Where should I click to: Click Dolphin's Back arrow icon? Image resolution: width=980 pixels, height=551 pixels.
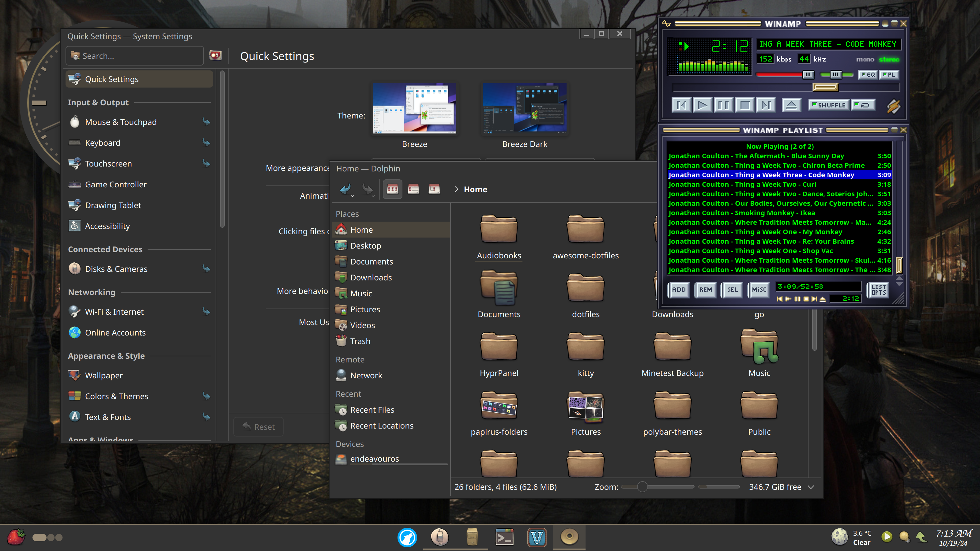point(345,189)
